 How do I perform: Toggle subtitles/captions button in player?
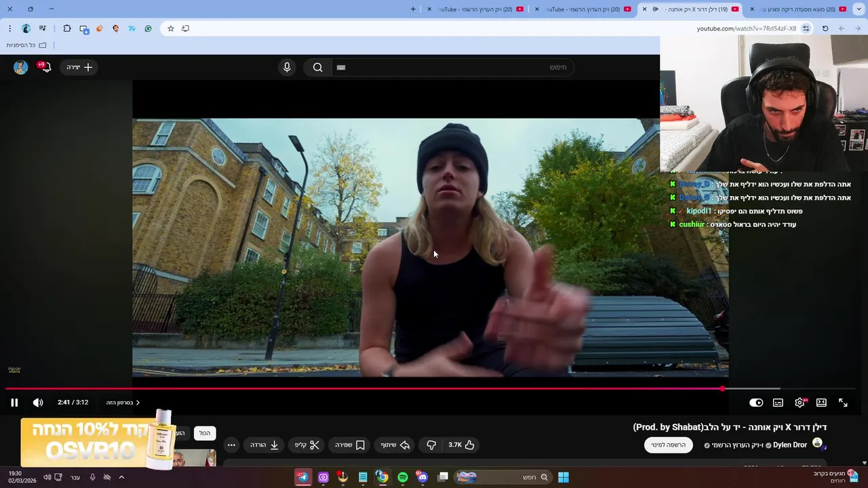click(x=778, y=403)
